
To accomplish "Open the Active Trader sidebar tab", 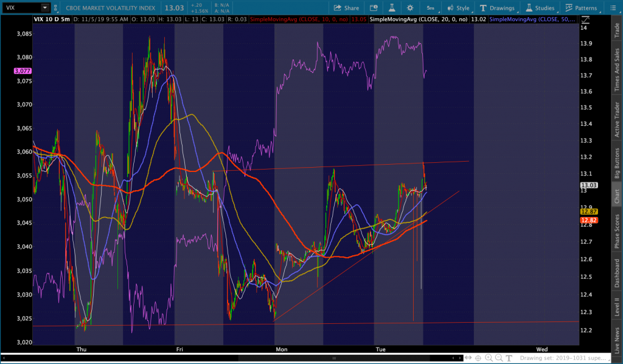I will point(617,120).
